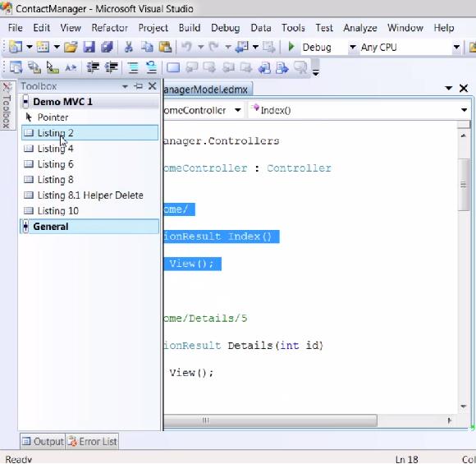
Task: Click the Cut scissors icon
Action: pyautogui.click(x=129, y=47)
